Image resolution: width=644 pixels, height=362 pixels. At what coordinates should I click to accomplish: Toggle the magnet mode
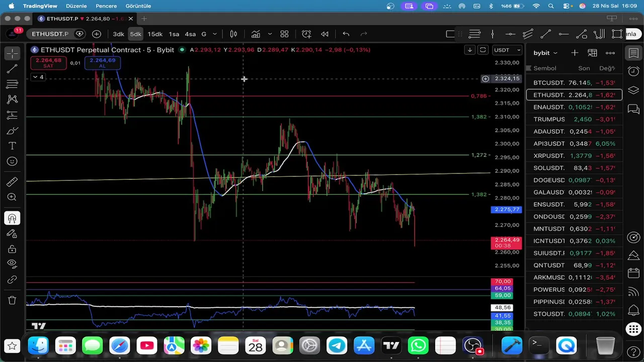click(x=12, y=218)
